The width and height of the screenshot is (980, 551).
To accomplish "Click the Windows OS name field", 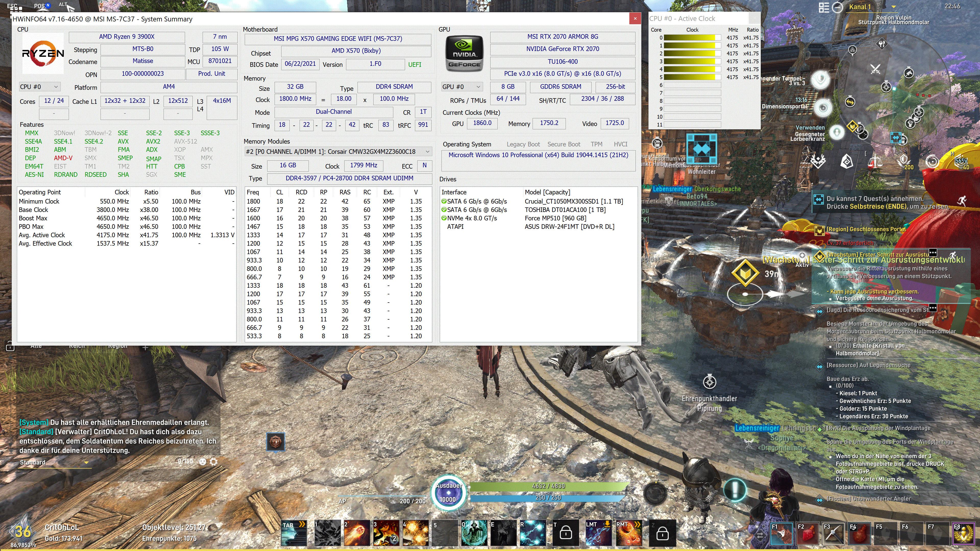I will click(538, 155).
